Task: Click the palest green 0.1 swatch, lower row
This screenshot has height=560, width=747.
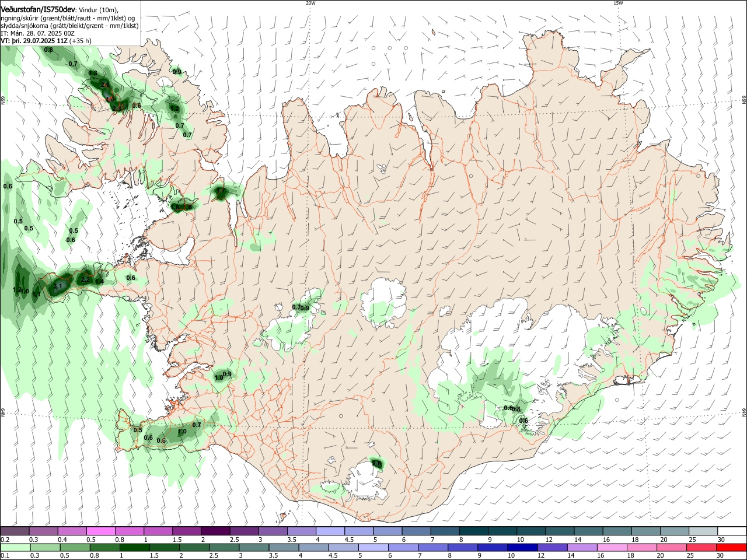Action: [15, 547]
